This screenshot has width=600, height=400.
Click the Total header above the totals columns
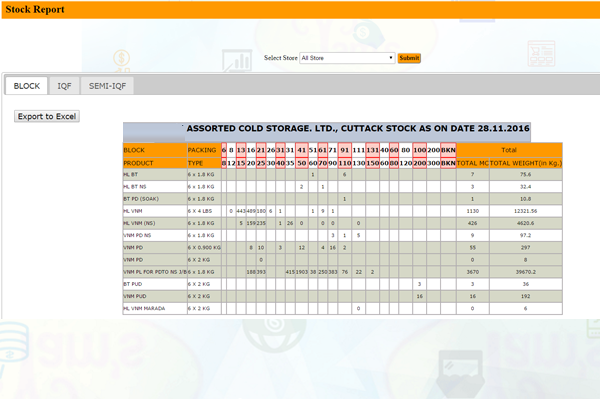(x=509, y=150)
